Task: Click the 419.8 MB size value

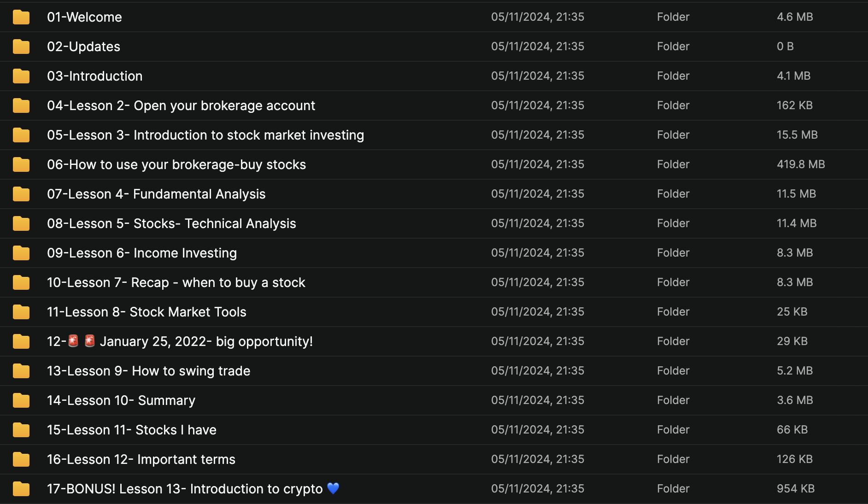Action: click(801, 164)
